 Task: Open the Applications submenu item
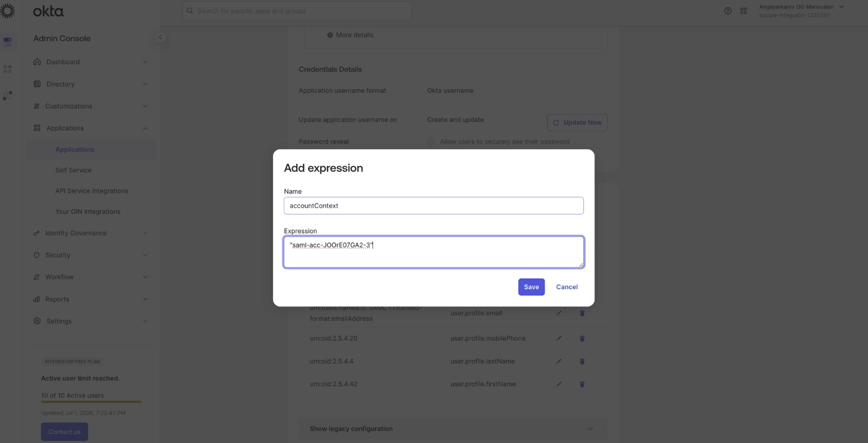tap(91, 150)
